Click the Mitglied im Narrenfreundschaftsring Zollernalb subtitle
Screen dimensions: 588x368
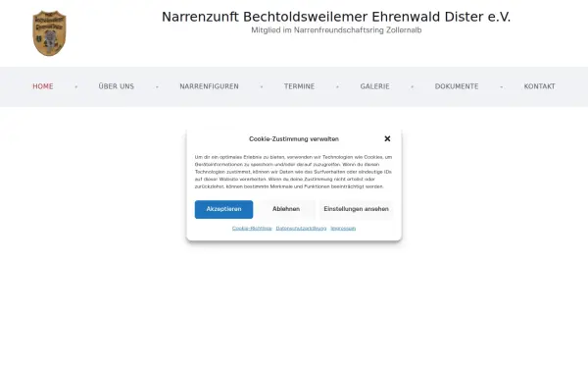pyautogui.click(x=336, y=30)
